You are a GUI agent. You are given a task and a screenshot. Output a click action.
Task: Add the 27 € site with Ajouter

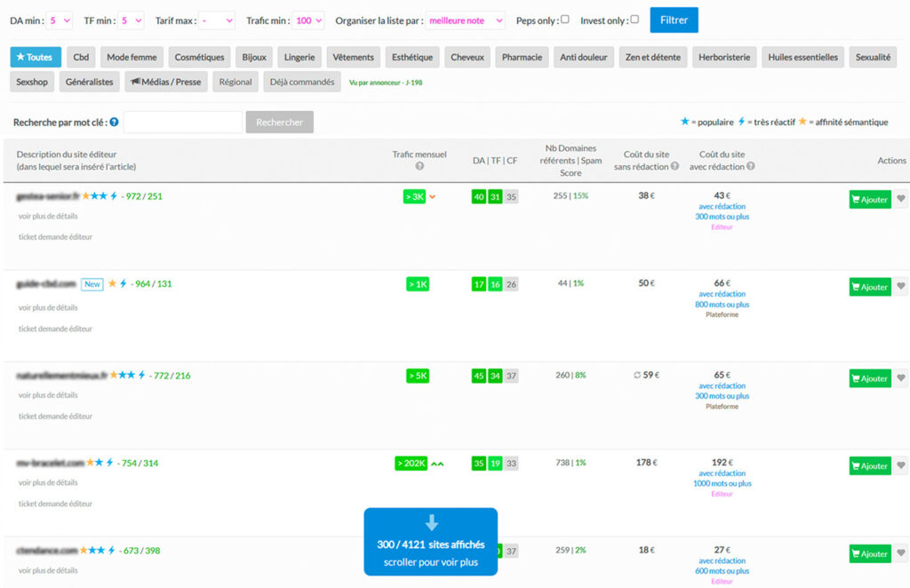pos(869,553)
